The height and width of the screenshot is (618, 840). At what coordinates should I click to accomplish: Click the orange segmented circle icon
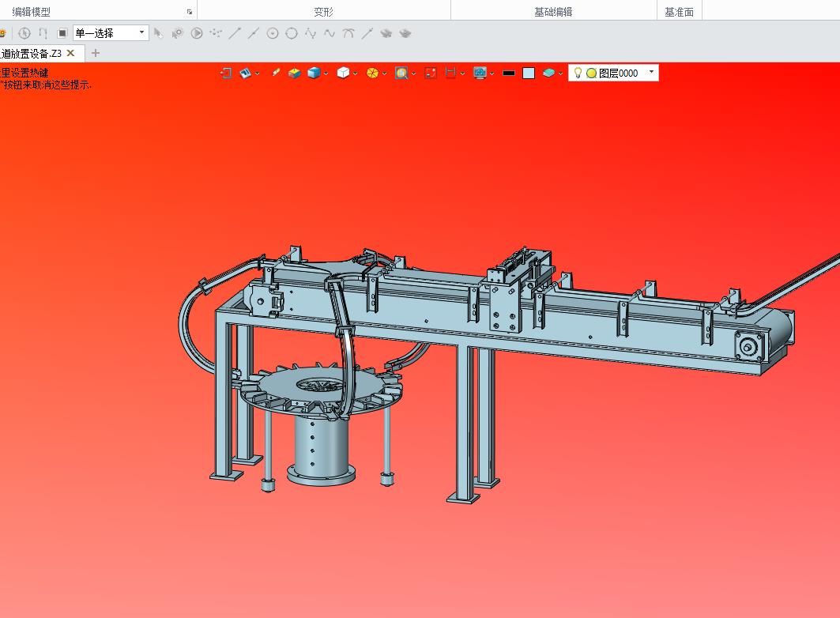click(372, 73)
